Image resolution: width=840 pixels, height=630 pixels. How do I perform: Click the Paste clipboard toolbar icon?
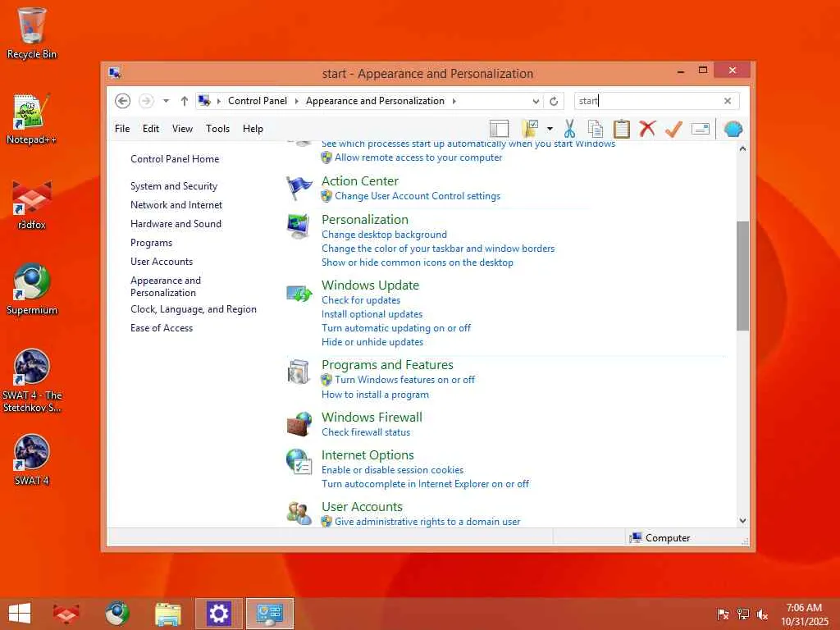click(x=622, y=129)
